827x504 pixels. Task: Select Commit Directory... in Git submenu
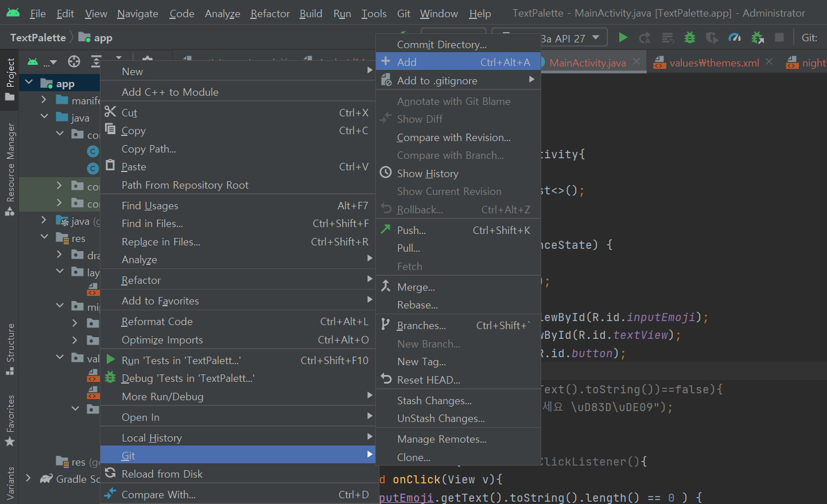(x=458, y=44)
